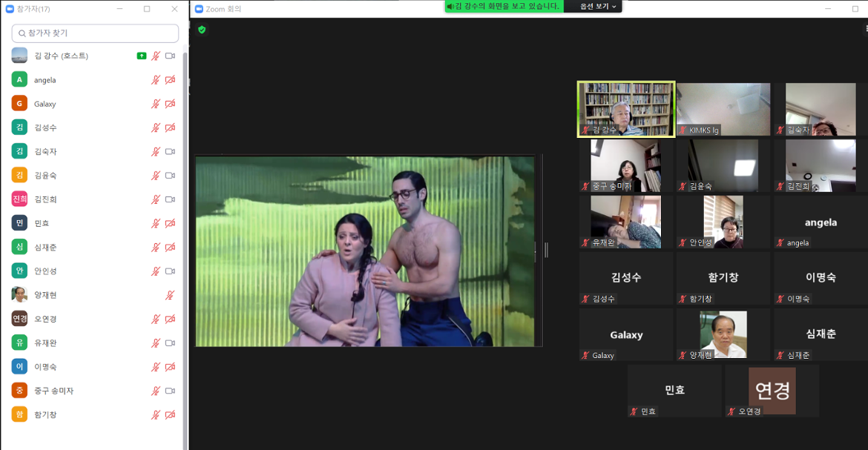Screen dimensions: 868x450
Task: Click the camera icon for 유재완
Action: click(170, 343)
